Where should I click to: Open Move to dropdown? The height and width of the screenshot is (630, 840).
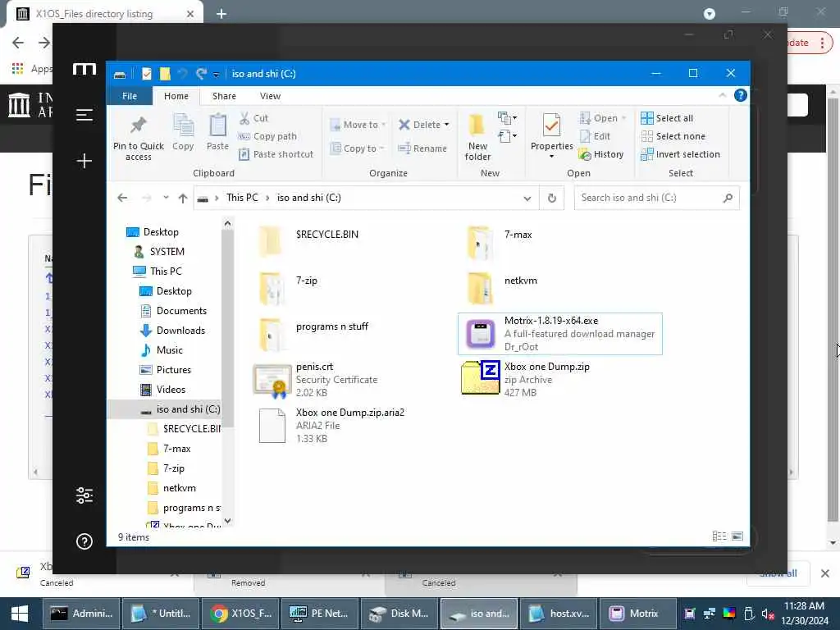pyautogui.click(x=358, y=125)
